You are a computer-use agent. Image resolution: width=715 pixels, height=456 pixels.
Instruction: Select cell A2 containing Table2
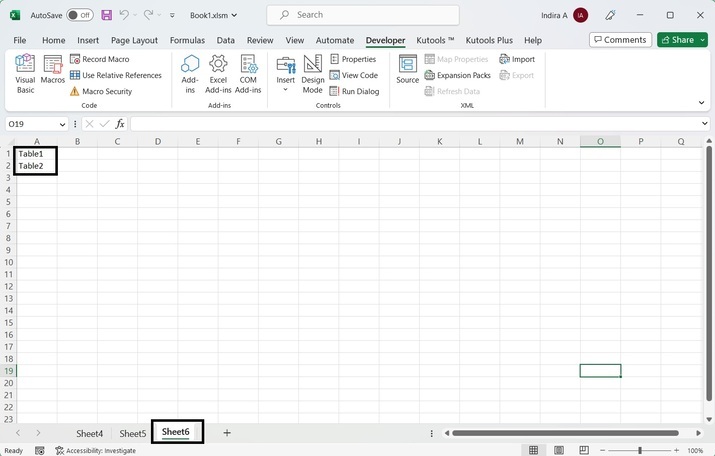[x=36, y=166]
